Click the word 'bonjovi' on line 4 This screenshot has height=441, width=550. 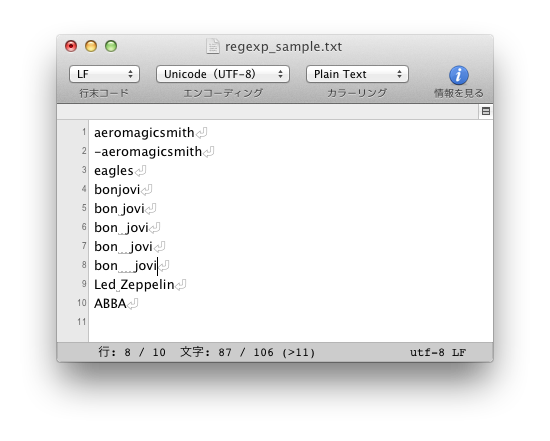117,190
